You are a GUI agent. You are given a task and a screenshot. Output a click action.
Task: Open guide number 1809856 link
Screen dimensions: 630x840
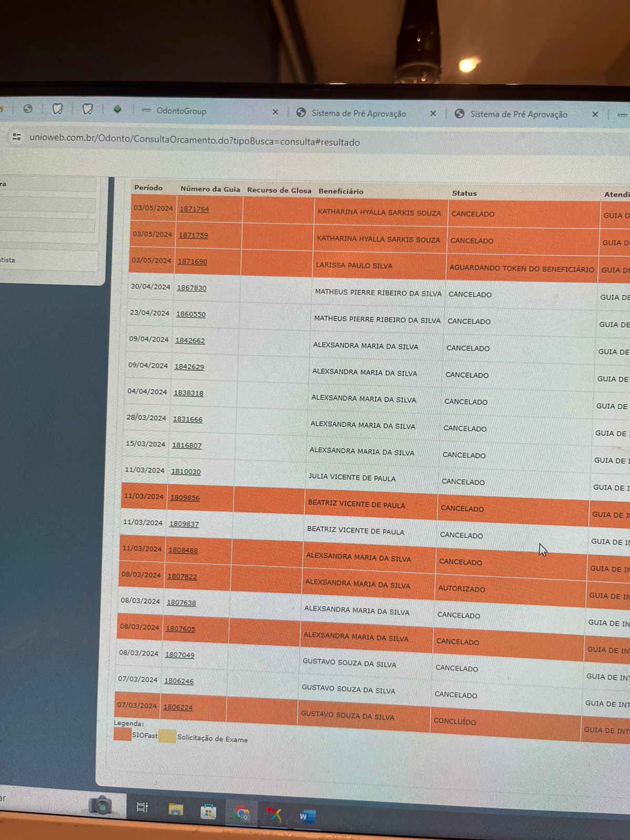tap(185, 498)
